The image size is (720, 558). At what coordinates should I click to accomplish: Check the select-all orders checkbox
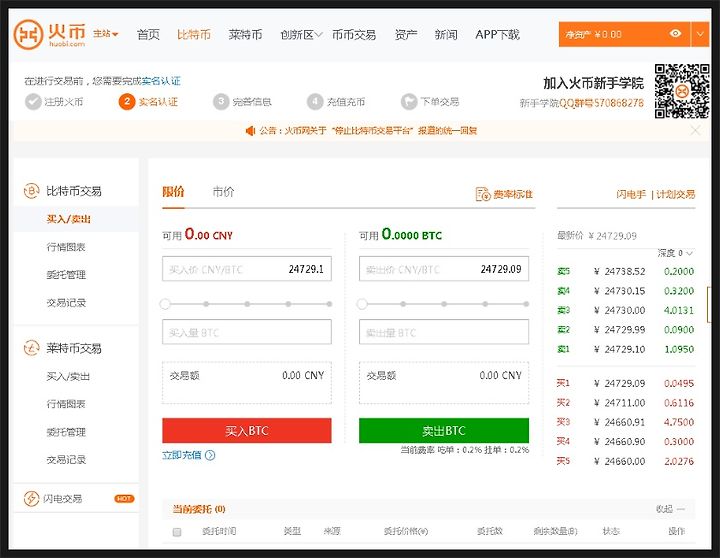(x=177, y=532)
